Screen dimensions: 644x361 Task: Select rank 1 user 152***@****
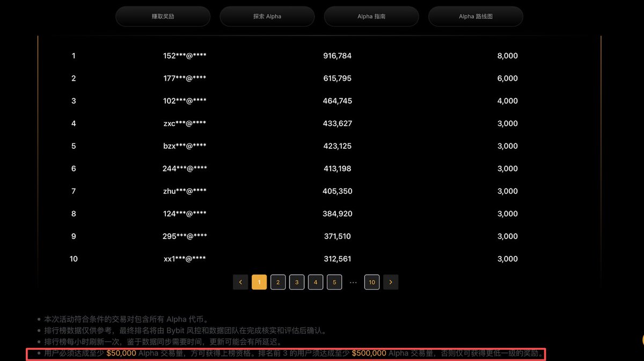(x=183, y=55)
